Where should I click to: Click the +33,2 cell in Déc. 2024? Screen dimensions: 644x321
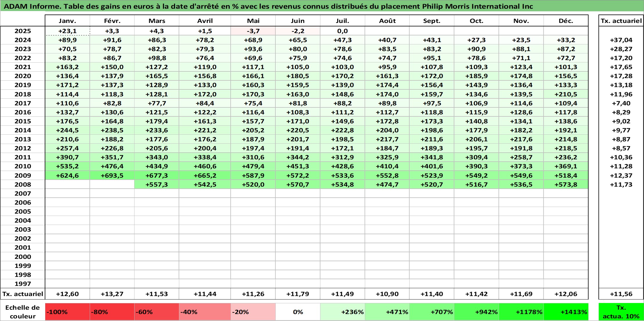pos(566,40)
